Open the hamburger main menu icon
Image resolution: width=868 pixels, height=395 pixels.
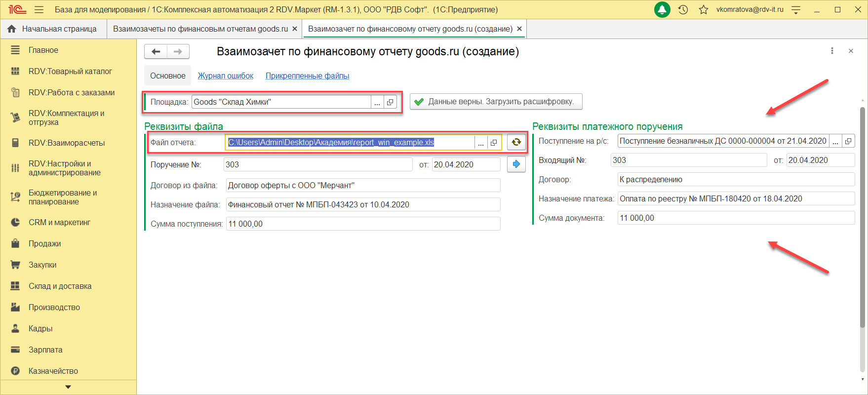(39, 10)
